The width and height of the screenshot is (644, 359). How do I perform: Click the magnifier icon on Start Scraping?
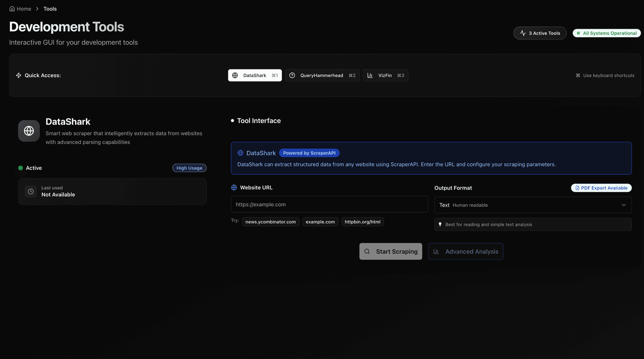367,251
